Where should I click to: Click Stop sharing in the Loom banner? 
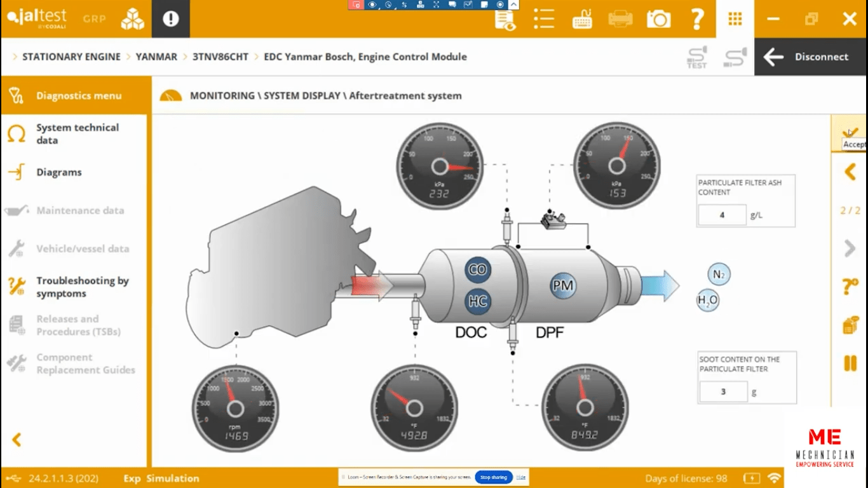[x=493, y=477]
